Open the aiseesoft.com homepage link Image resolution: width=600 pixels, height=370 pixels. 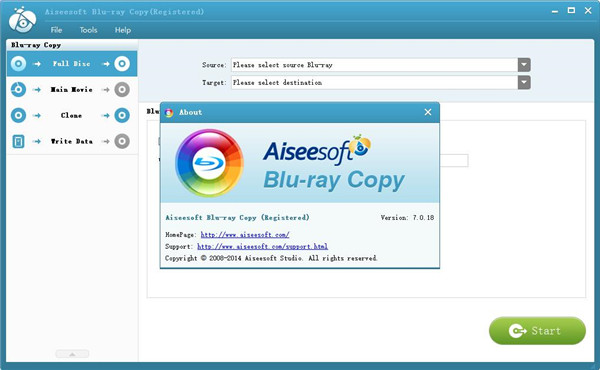click(x=245, y=235)
